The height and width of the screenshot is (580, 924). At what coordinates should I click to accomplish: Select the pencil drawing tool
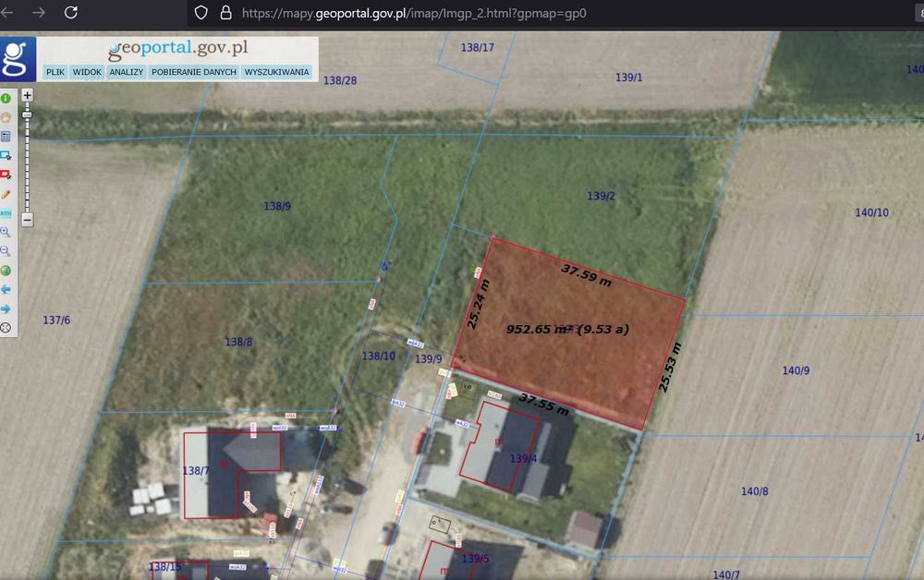pyautogui.click(x=6, y=194)
